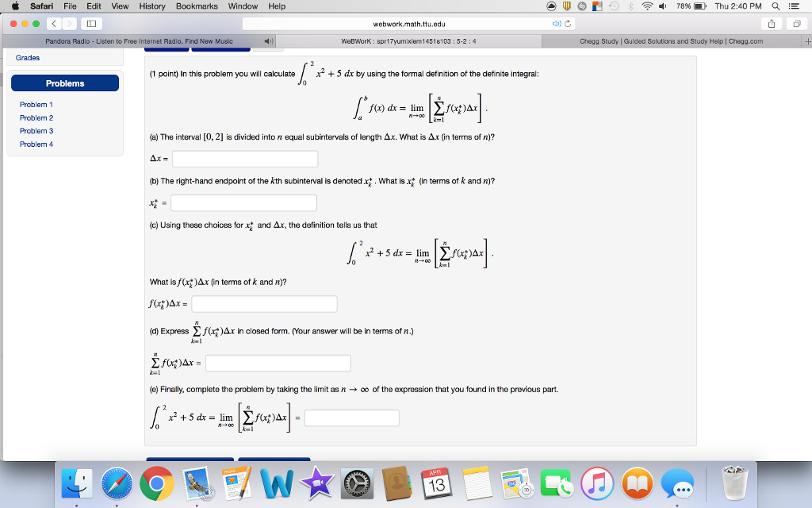Go to Problem 3

(36, 131)
